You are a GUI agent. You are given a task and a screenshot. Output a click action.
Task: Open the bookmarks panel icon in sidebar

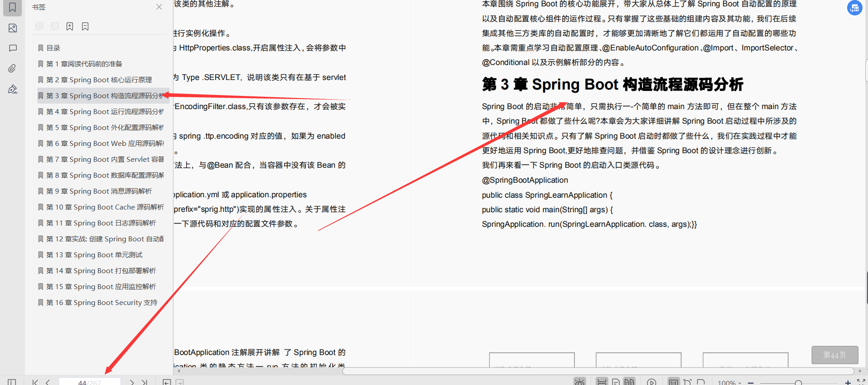[x=13, y=7]
